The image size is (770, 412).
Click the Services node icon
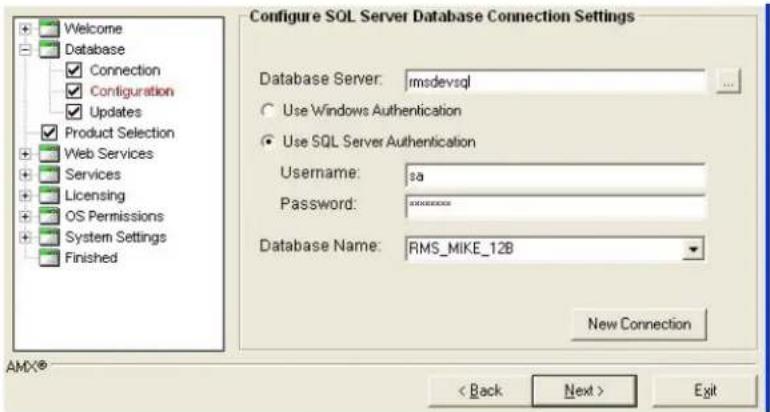(x=49, y=174)
